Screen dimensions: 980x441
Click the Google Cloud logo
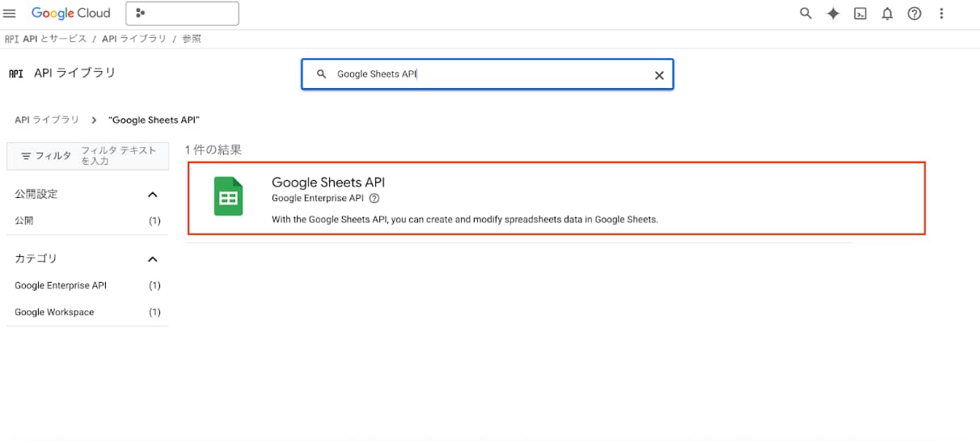coord(70,13)
